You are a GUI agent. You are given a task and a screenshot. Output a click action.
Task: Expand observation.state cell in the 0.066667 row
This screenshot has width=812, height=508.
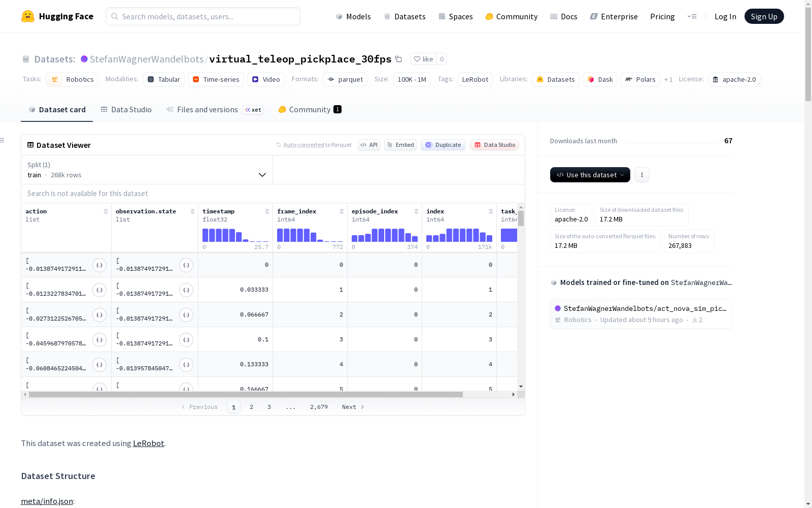(186, 315)
